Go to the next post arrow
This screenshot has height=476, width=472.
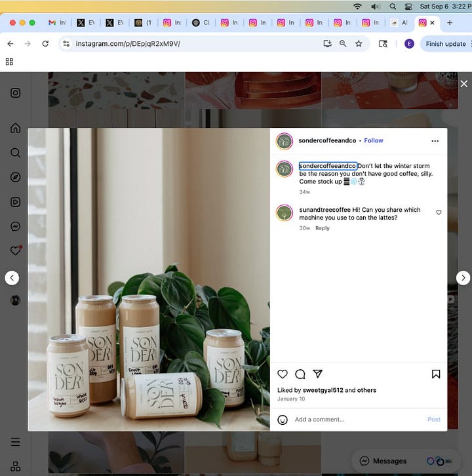pyautogui.click(x=463, y=278)
